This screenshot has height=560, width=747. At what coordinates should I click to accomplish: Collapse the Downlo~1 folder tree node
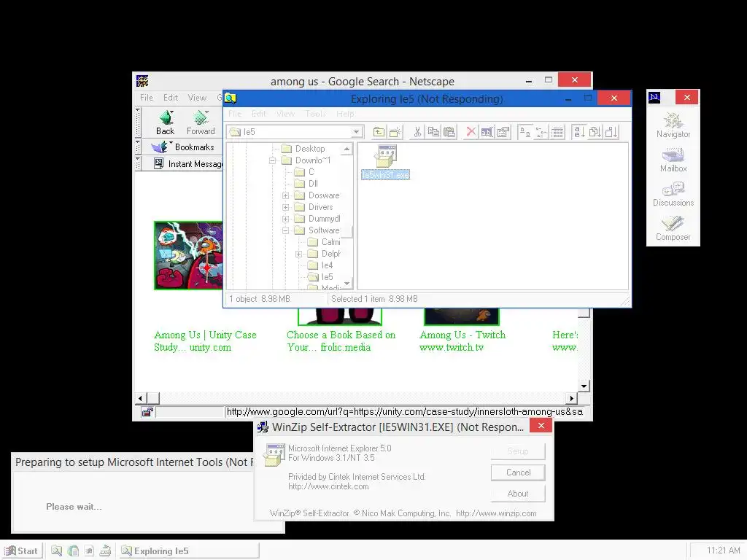[x=273, y=160]
